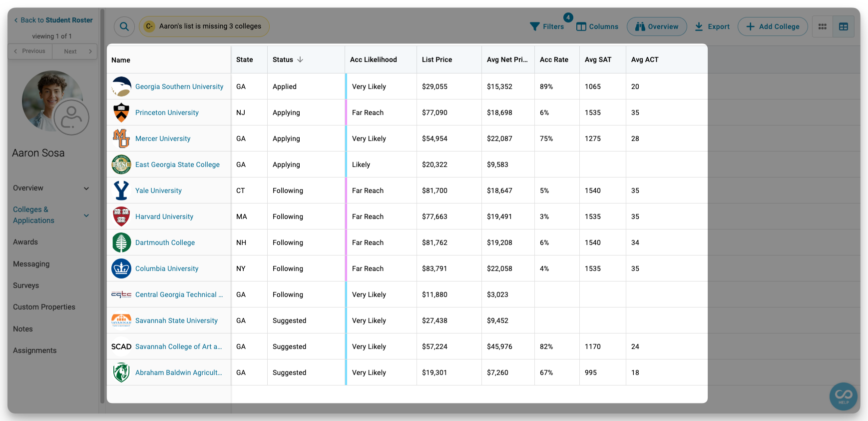The width and height of the screenshot is (868, 421).
Task: Open Harvard University link
Action: pyautogui.click(x=164, y=216)
